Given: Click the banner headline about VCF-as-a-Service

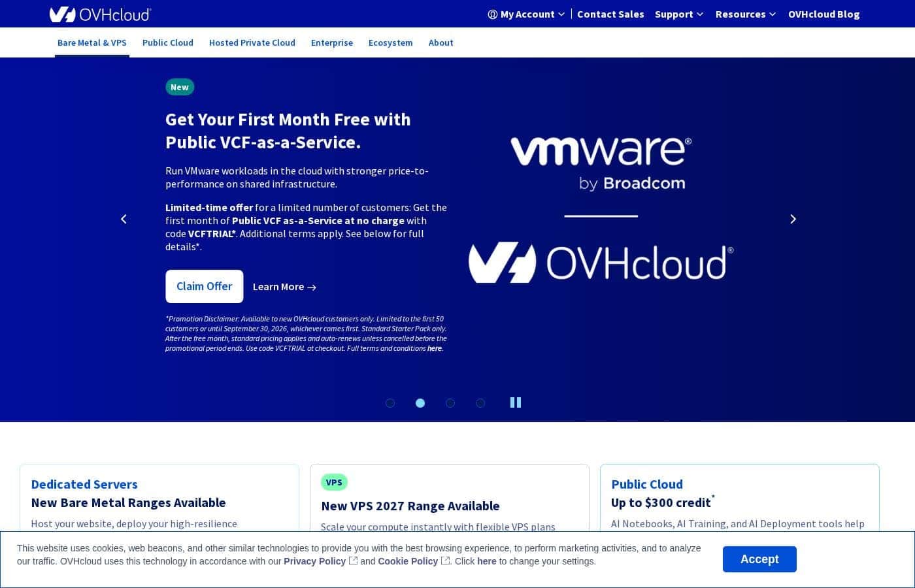Looking at the screenshot, I should click(288, 131).
